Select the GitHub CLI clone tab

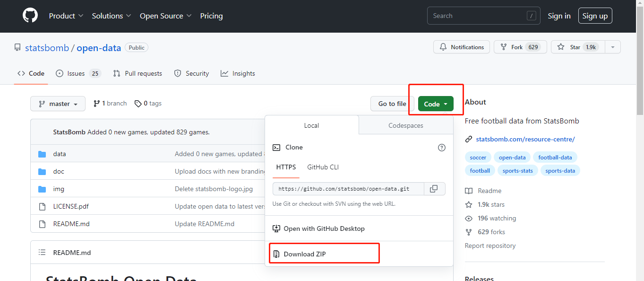pos(323,167)
